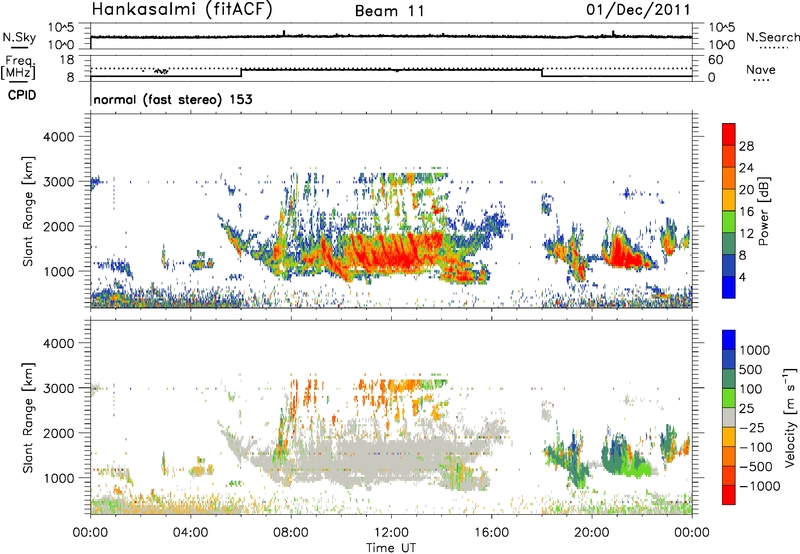
Task: Click the '-500' label on velocity color bar
Action: click(x=756, y=466)
